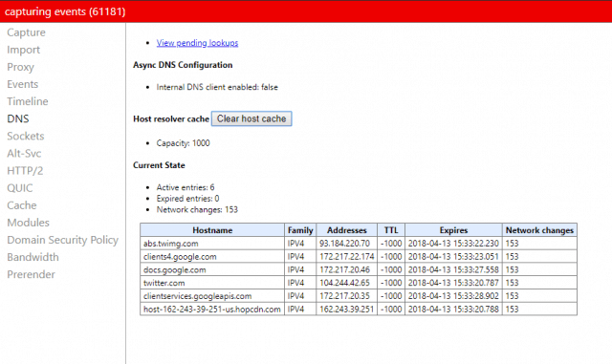Click the Hostname column header
The height and width of the screenshot is (364, 612).
pos(212,230)
